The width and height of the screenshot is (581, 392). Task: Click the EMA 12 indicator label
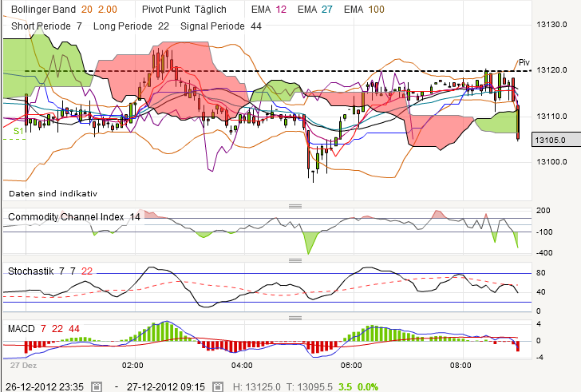[x=269, y=10]
